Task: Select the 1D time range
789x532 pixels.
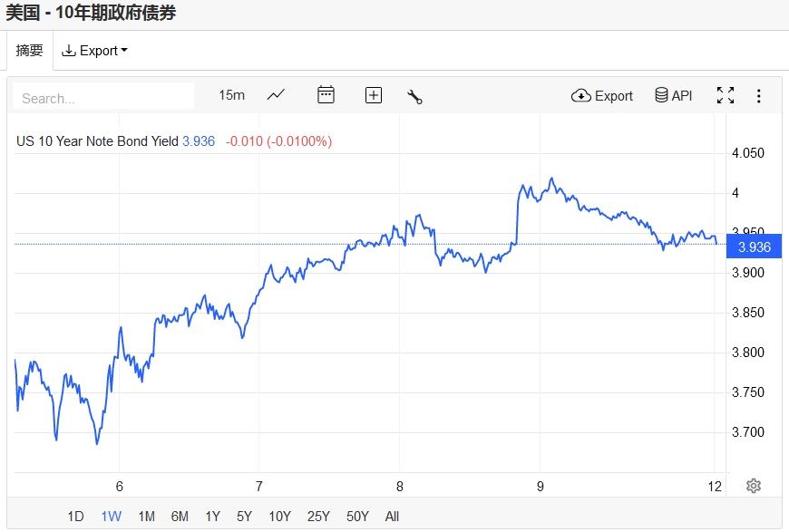Action: [x=75, y=517]
